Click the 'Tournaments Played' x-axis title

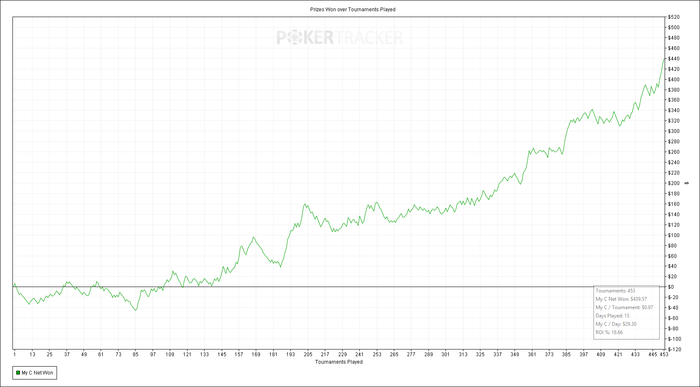339,362
